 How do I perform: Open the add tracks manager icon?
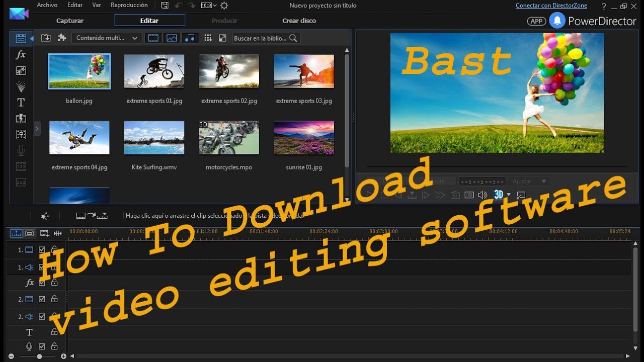[44, 233]
